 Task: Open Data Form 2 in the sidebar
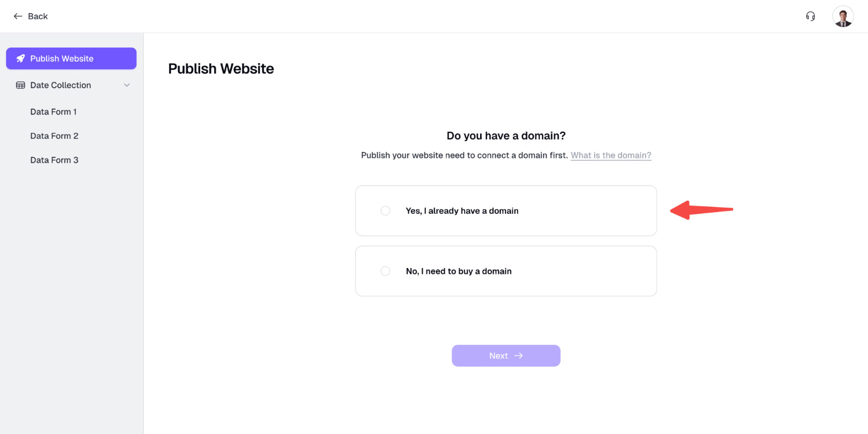point(54,136)
